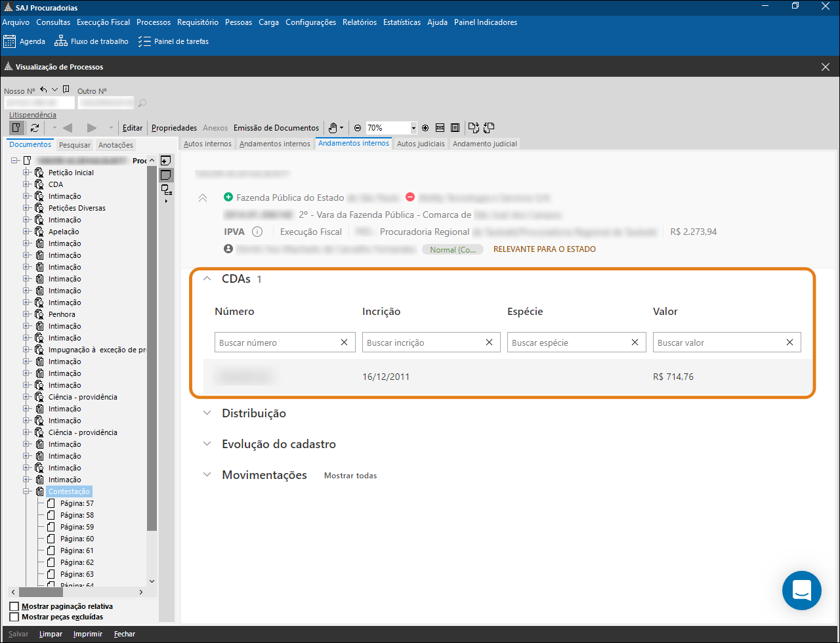Click the Imprimir button at the bottom
The image size is (840, 643).
point(88,634)
